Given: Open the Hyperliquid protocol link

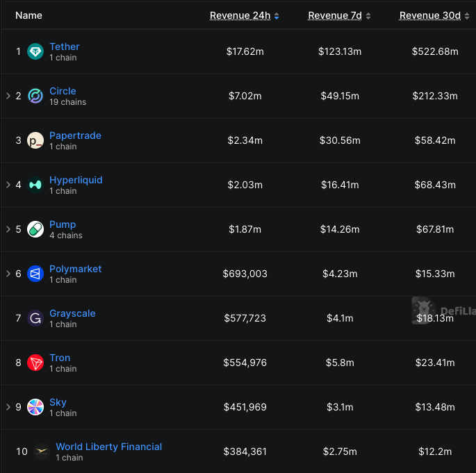Looking at the screenshot, I should click(x=76, y=180).
